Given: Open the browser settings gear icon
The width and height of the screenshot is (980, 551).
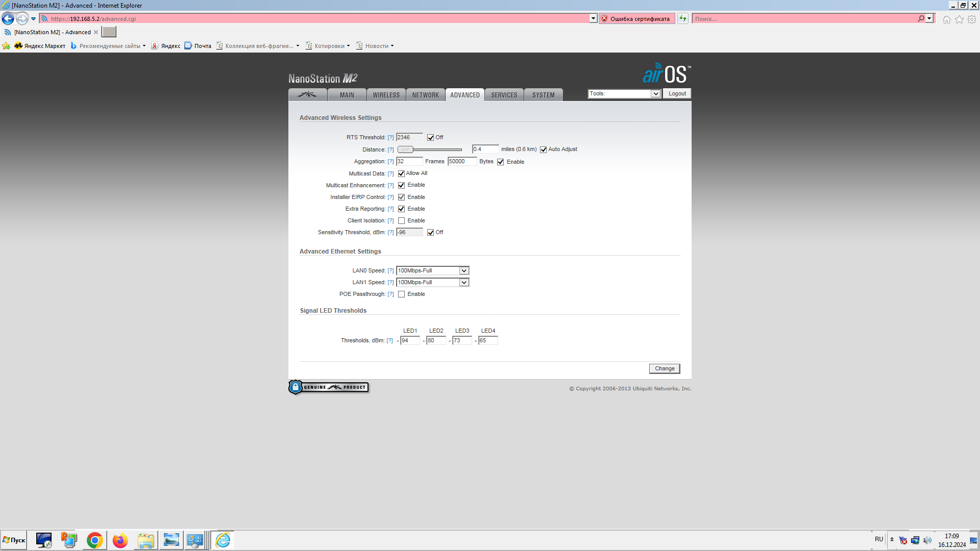Looking at the screenshot, I should (x=972, y=19).
